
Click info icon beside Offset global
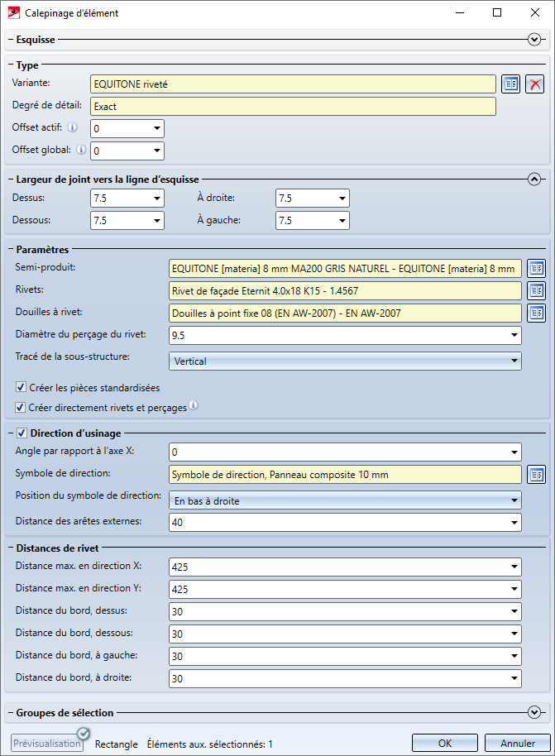point(81,150)
